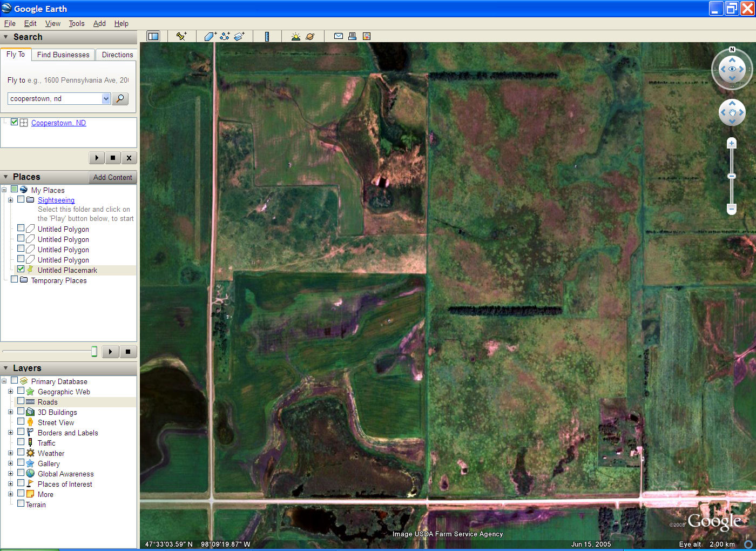Enable the Terrain layer checkbox
756x551 pixels.
point(21,503)
